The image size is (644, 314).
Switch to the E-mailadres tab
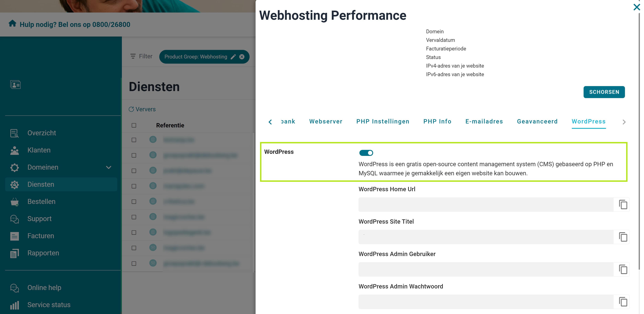[484, 121]
